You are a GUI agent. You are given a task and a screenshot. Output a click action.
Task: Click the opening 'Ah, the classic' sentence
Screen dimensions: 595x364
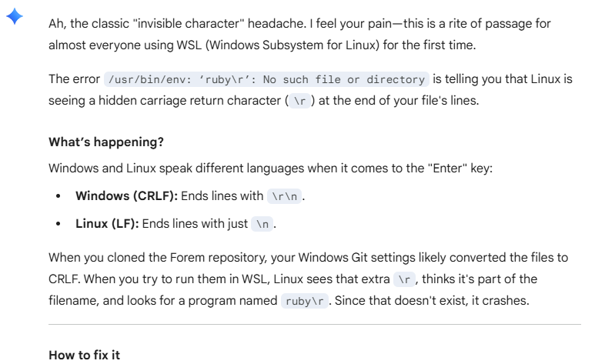tap(177, 24)
